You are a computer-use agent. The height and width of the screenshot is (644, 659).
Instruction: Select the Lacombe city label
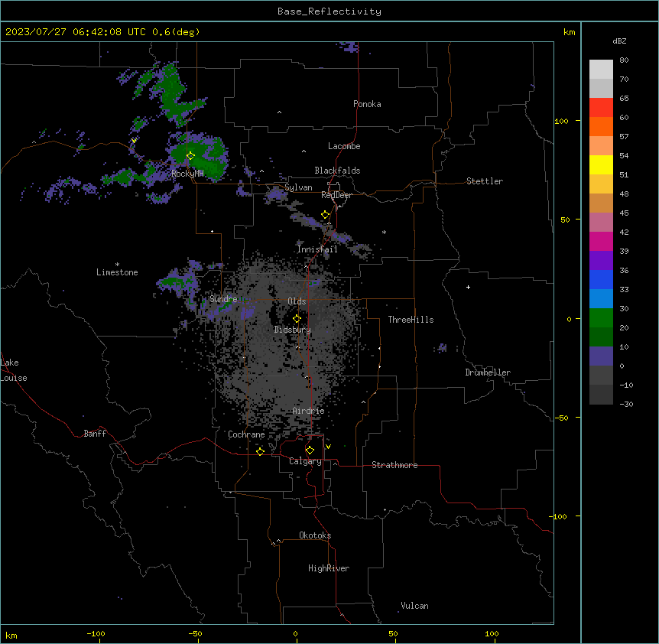click(x=344, y=146)
